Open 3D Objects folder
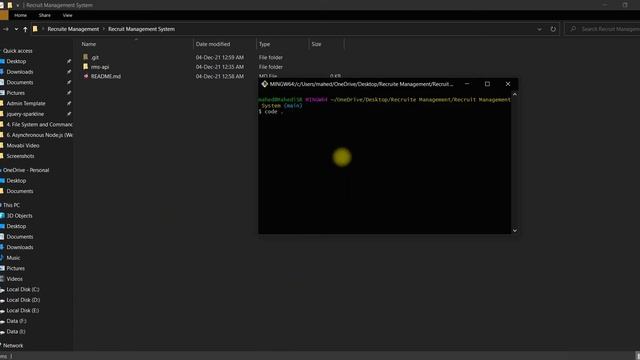 (19, 216)
